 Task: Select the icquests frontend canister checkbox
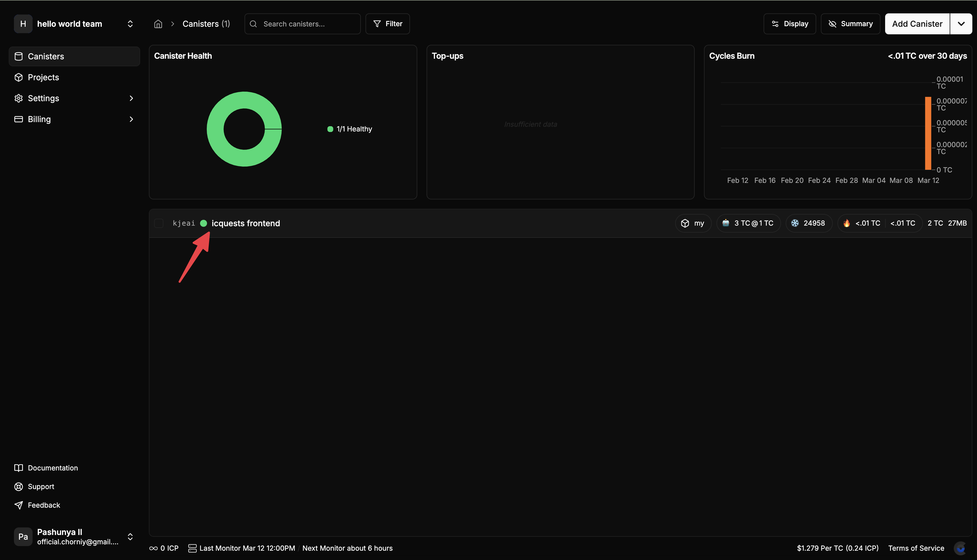point(158,223)
